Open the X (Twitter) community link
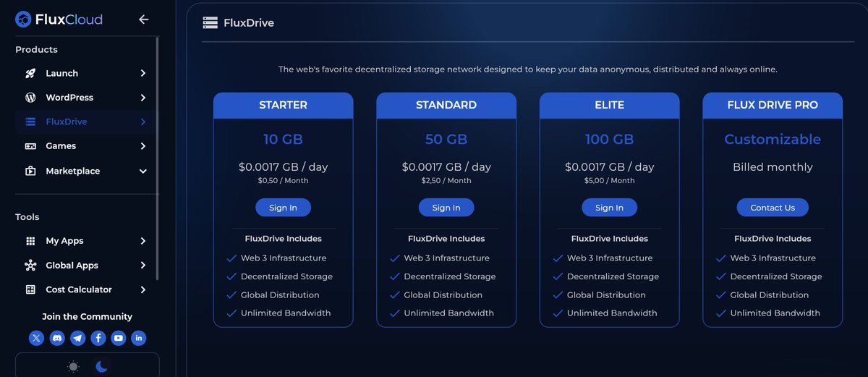 tap(36, 338)
